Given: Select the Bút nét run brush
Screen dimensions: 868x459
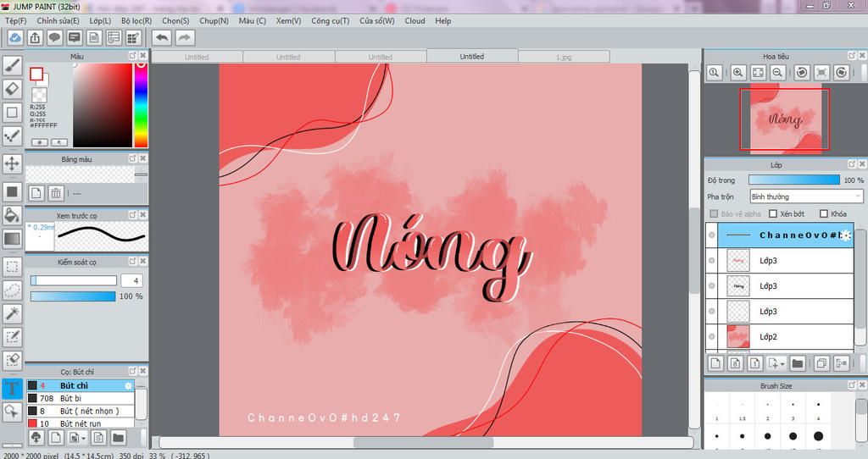Looking at the screenshot, I should (81, 423).
